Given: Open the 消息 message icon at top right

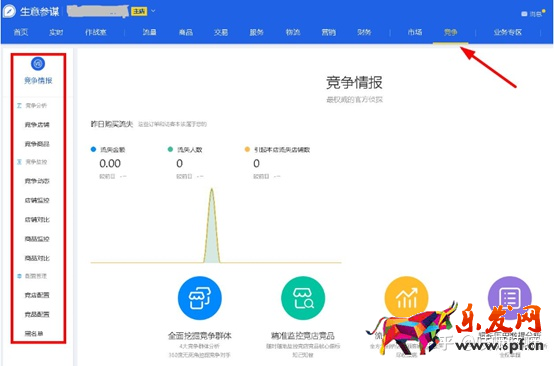Looking at the screenshot, I should [x=524, y=14].
